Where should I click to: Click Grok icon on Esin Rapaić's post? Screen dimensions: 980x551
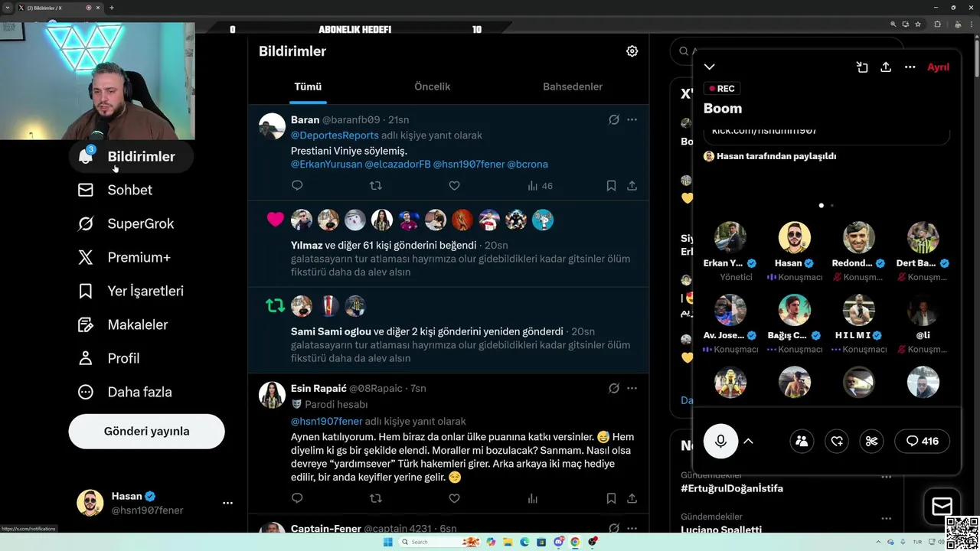[x=613, y=388]
